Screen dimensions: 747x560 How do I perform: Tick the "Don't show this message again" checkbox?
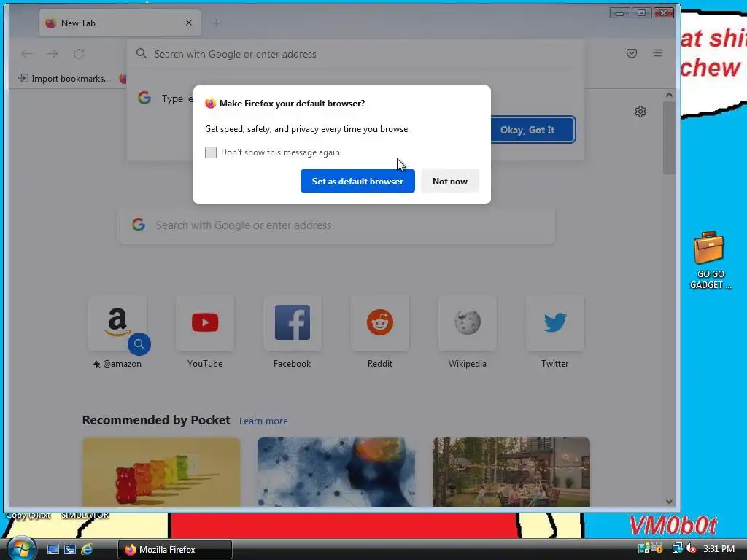(211, 152)
